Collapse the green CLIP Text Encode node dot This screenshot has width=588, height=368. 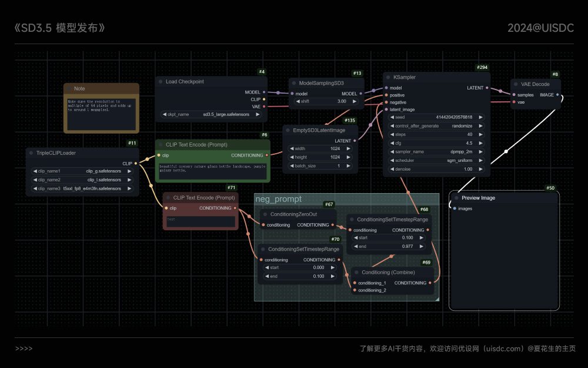[x=161, y=145]
